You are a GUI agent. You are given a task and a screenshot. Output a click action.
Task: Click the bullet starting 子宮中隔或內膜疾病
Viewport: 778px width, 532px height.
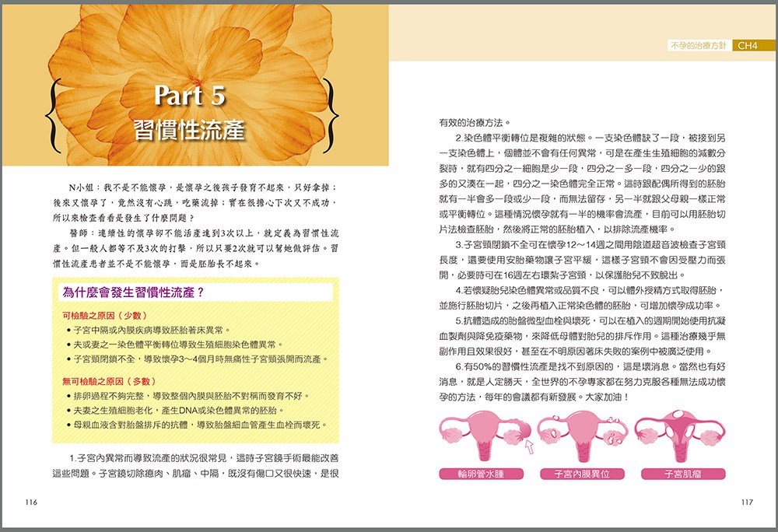pos(149,331)
